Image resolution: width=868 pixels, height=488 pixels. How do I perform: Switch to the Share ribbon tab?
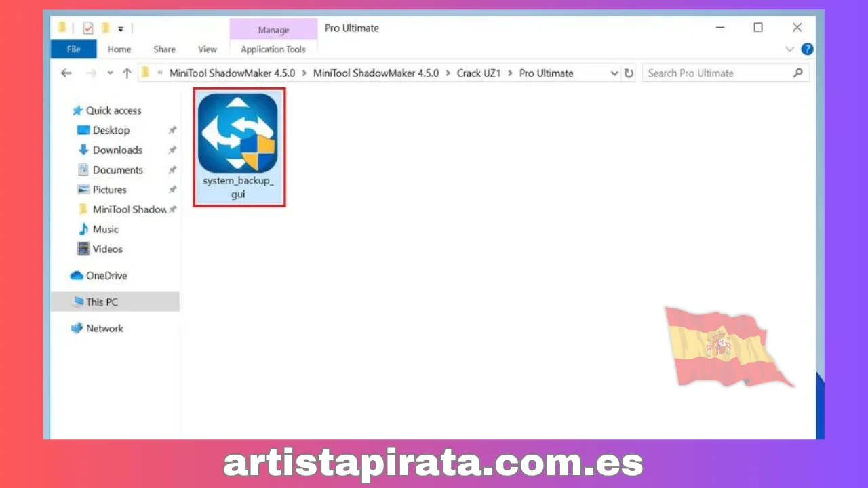coord(164,49)
